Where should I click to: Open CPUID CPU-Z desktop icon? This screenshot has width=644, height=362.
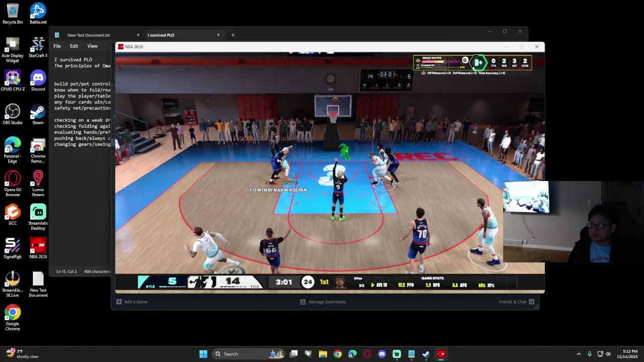coord(13,80)
